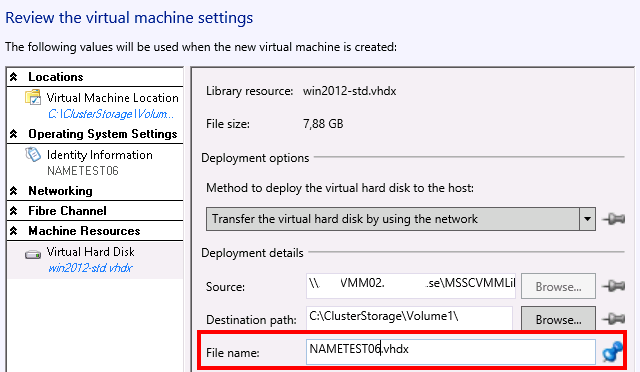Click the 'Review the virtual machine settings' heading
Image resolution: width=640 pixels, height=372 pixels.
coord(129,18)
